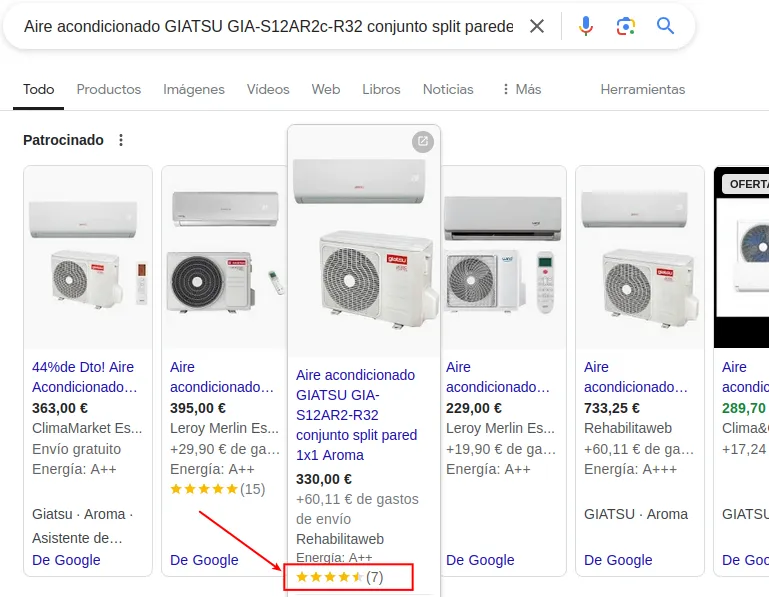Switch to the Vídeos tab
Screen dimensions: 769x597
(268, 89)
